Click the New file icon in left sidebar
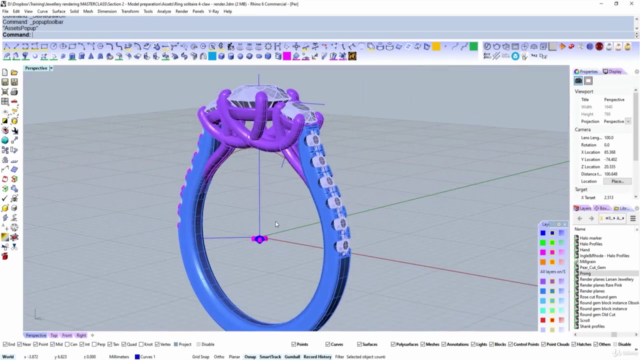The image size is (640, 360). (x=5, y=72)
